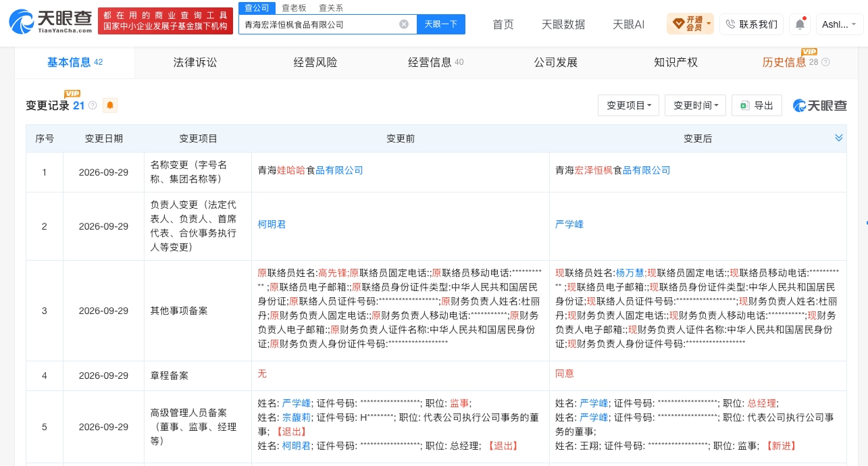Click the 章程备案 cell in row 4
This screenshot has height=466, width=868.
click(x=198, y=376)
